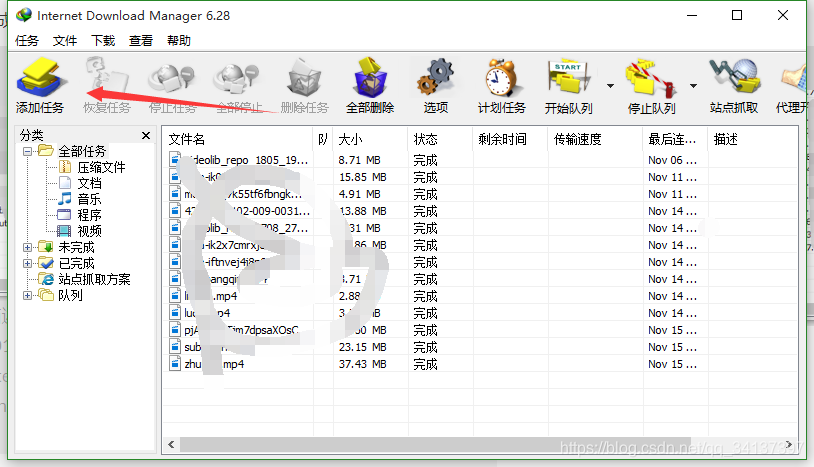Open the 帮助 menu
This screenshot has height=467, width=814.
click(x=179, y=40)
